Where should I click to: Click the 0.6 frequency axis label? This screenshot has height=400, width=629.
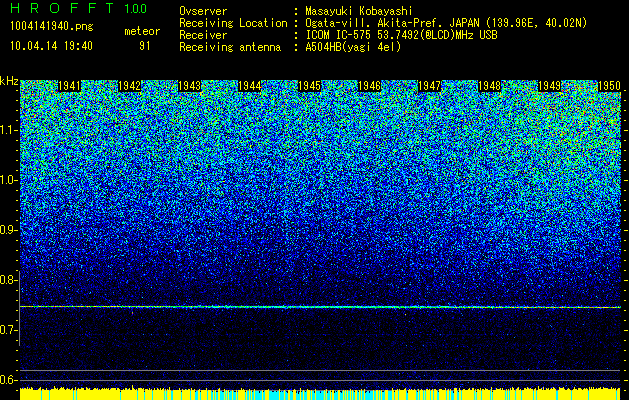tap(8, 380)
